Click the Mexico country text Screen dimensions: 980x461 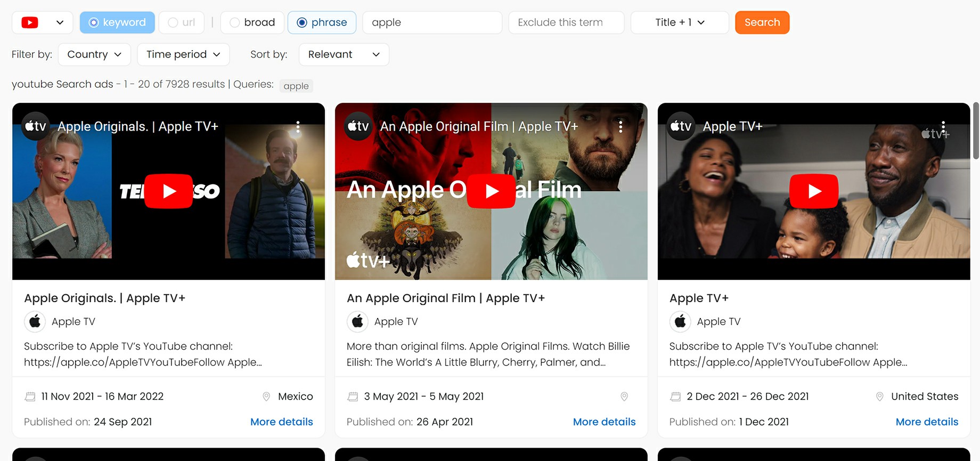point(296,397)
